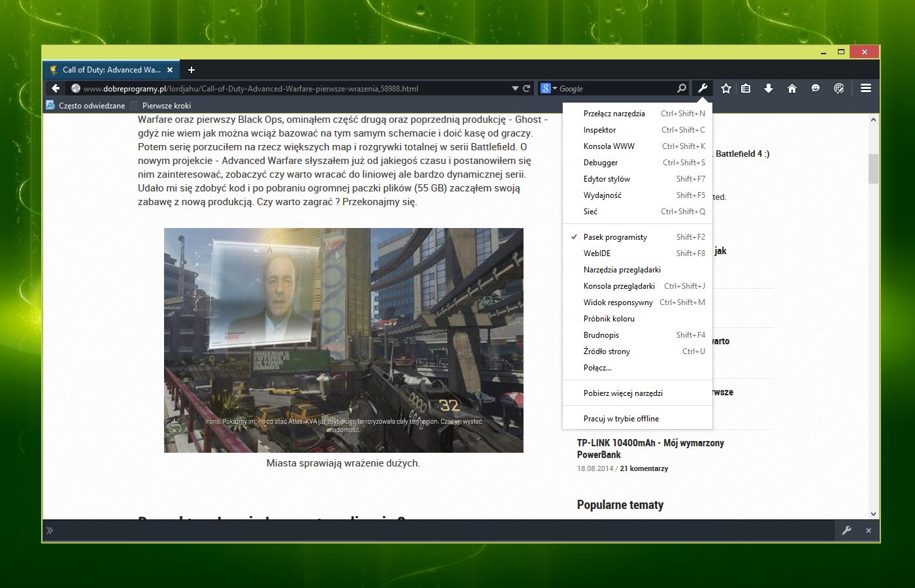Open Debugger from the menu

pyautogui.click(x=637, y=163)
